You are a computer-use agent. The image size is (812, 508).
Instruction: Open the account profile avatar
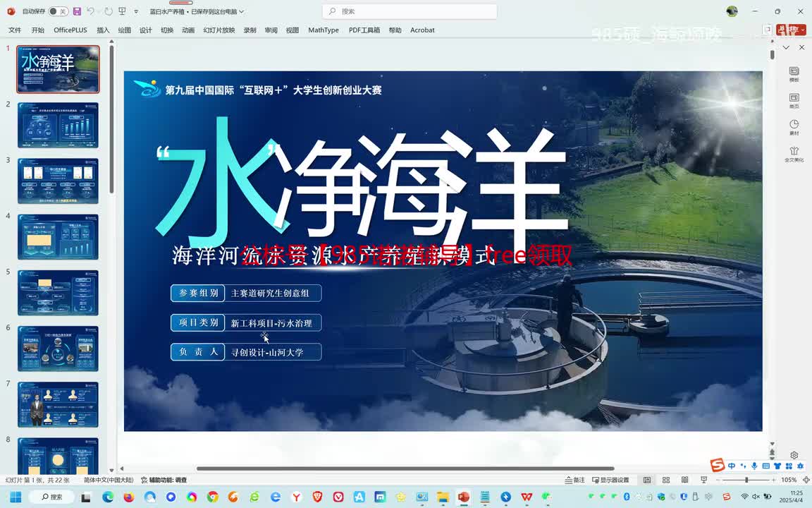click(x=732, y=11)
